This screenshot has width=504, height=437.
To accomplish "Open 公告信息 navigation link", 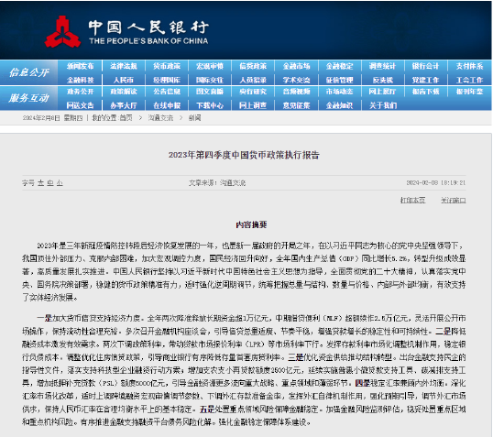I will (167, 92).
